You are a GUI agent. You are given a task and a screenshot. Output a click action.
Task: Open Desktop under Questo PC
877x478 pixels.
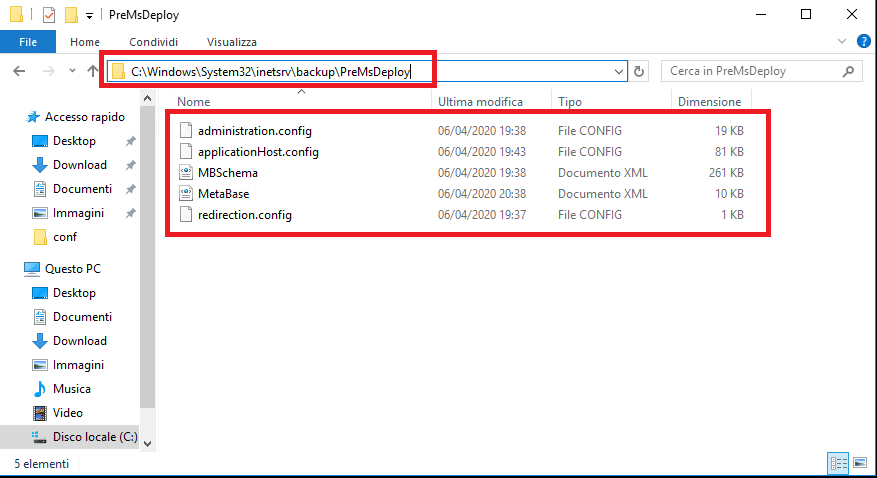[x=74, y=293]
